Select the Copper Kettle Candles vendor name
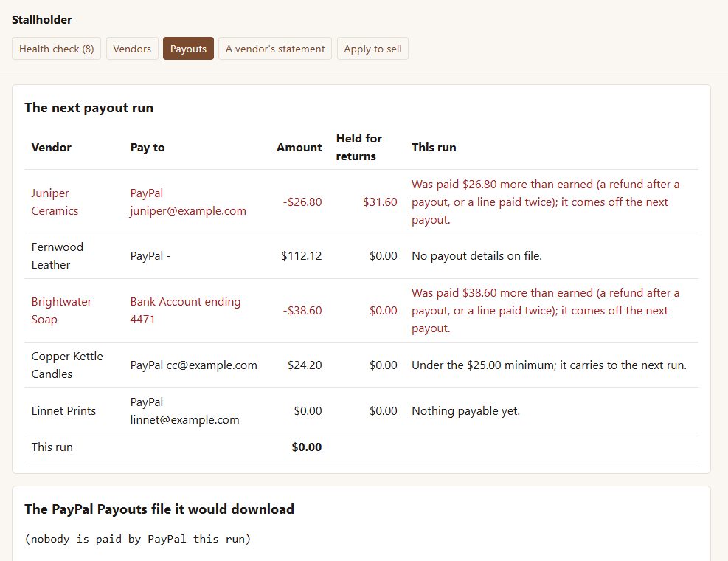The width and height of the screenshot is (728, 561). [x=67, y=365]
